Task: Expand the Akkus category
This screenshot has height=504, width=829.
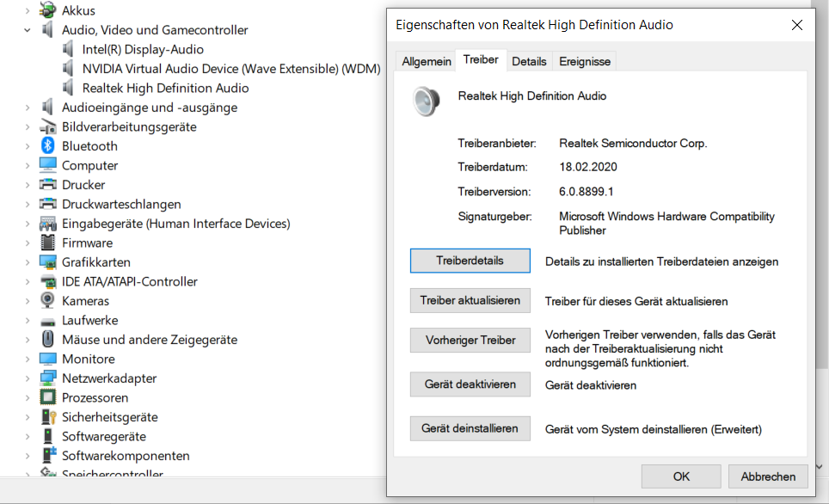Action: click(x=28, y=10)
